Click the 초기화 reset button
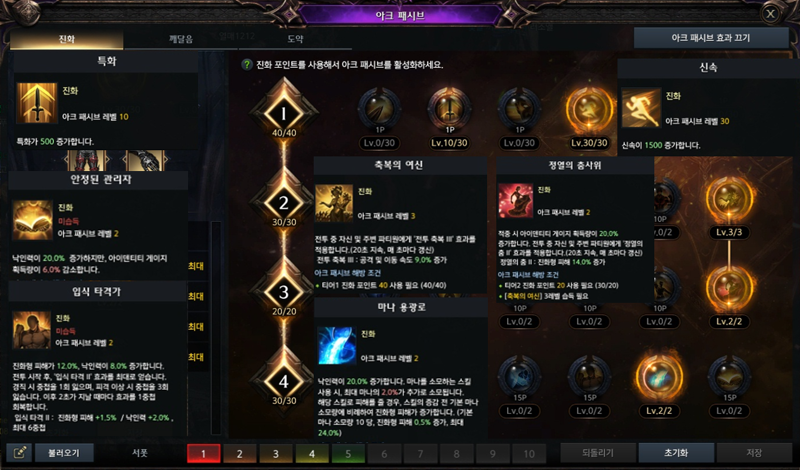The width and height of the screenshot is (800, 470). pos(676,453)
